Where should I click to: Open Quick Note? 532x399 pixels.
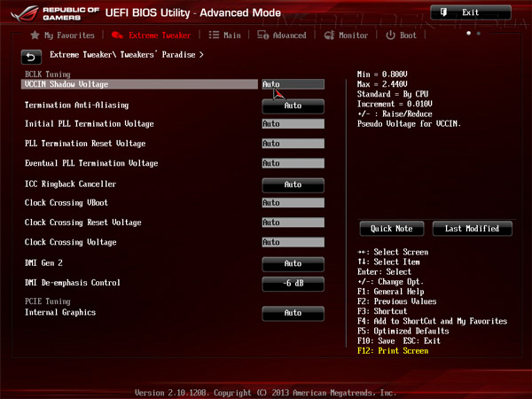[x=392, y=229]
